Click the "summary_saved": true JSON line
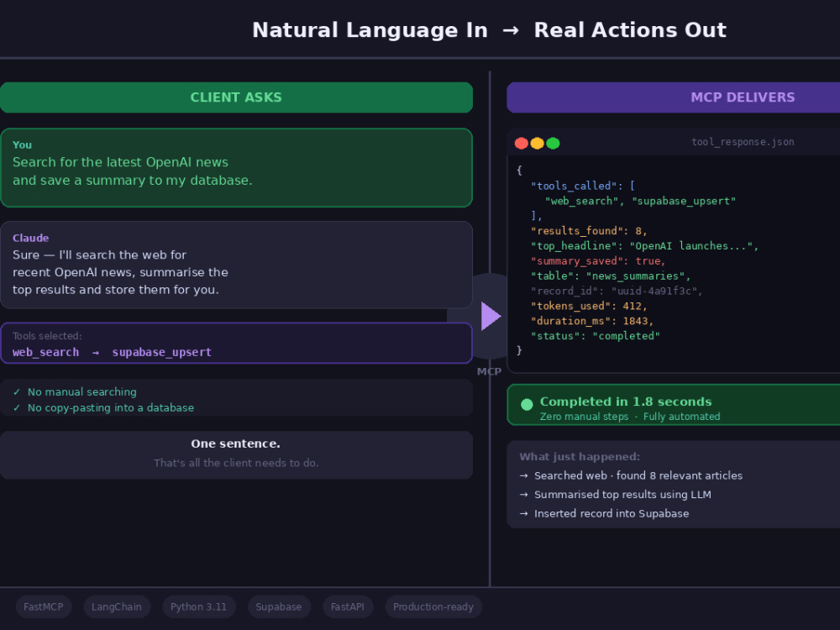Viewport: 840px width, 630px height. point(598,261)
